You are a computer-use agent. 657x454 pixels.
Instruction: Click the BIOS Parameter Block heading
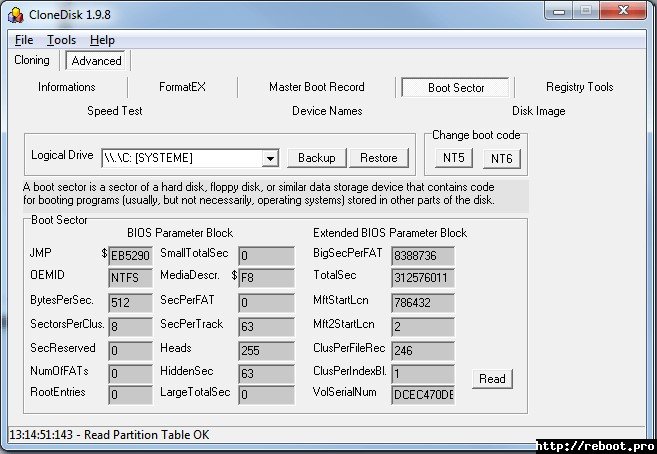point(180,233)
